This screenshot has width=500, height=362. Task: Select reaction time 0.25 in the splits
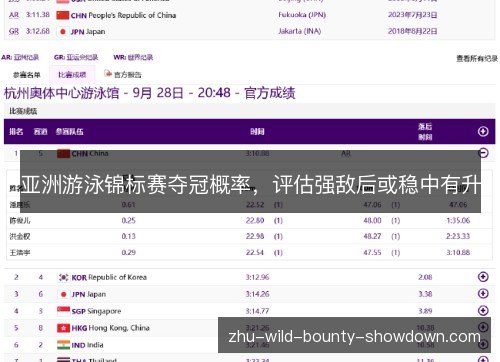[x=128, y=220]
